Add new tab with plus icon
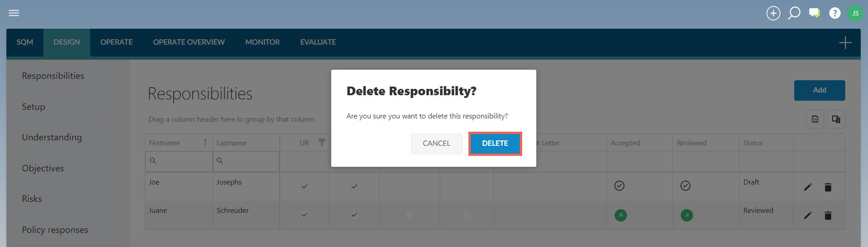868x247 pixels. pyautogui.click(x=845, y=43)
